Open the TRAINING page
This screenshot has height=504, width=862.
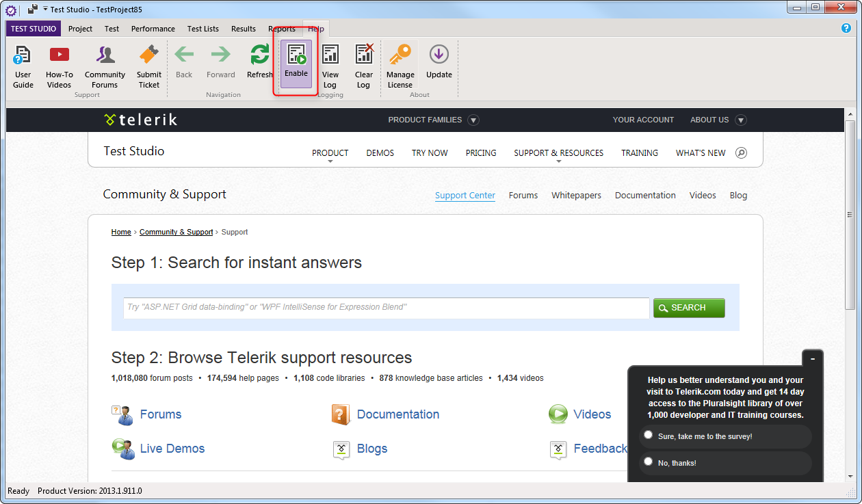[640, 153]
